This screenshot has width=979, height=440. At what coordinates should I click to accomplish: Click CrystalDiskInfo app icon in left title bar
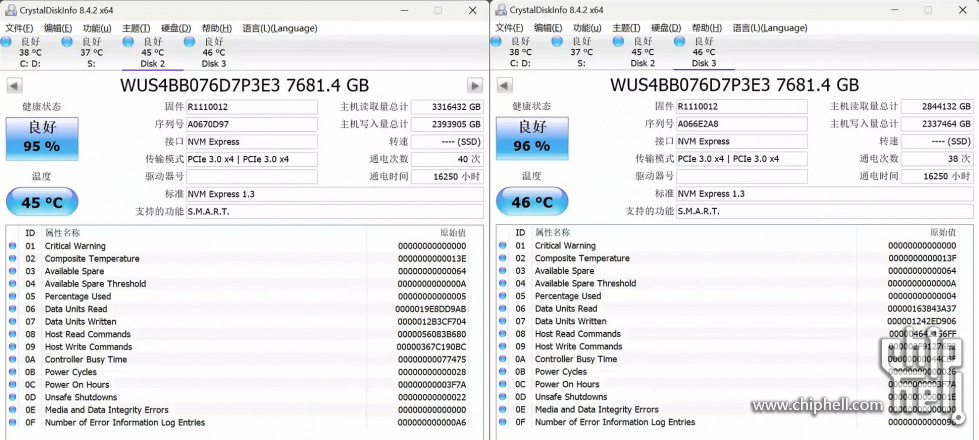click(x=11, y=10)
